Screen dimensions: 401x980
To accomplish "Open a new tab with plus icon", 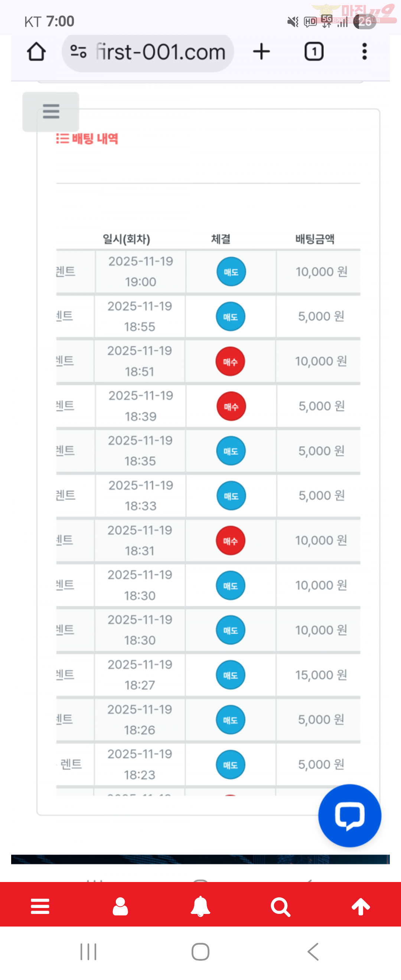I will (x=261, y=52).
